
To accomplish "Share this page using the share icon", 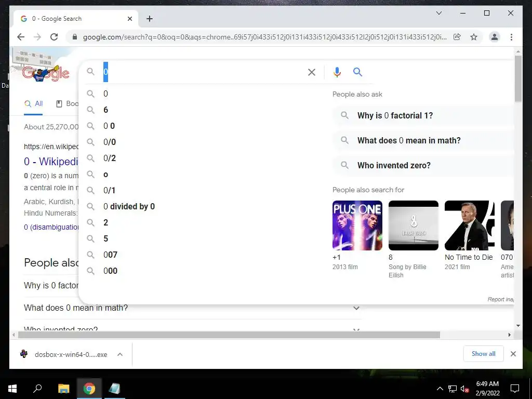I will 457,37.
